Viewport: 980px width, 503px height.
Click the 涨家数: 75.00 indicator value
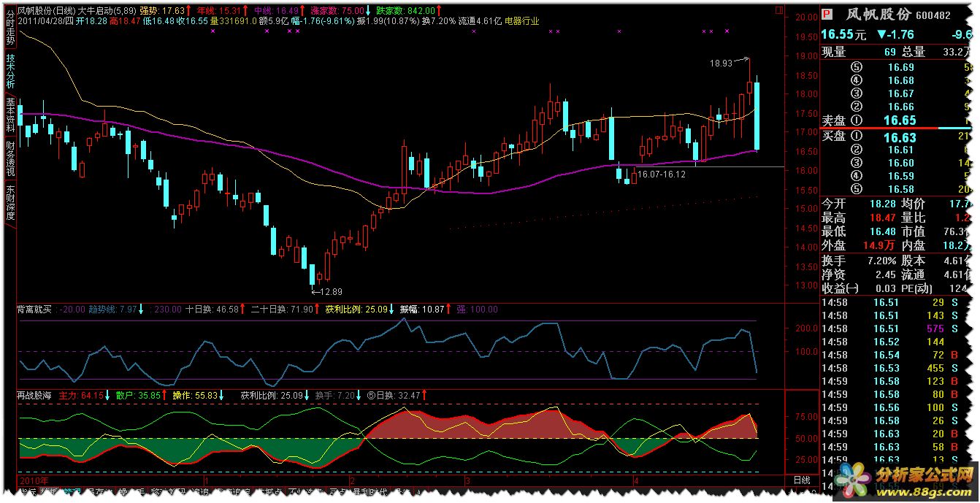coord(337,11)
